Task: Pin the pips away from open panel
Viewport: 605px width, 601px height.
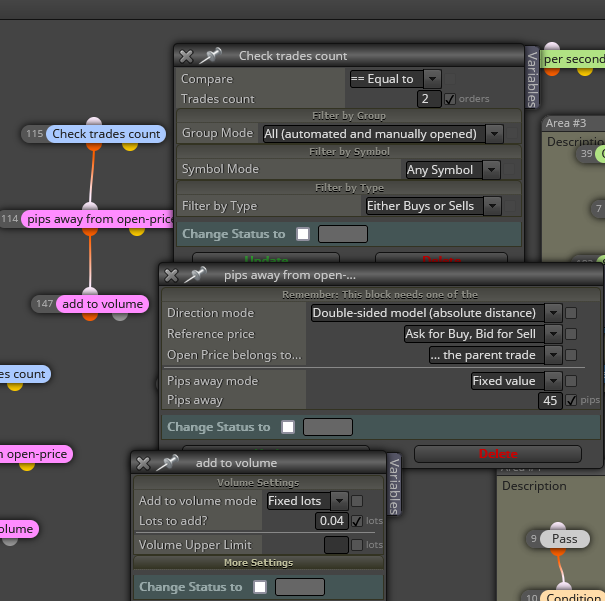Action: (x=196, y=275)
